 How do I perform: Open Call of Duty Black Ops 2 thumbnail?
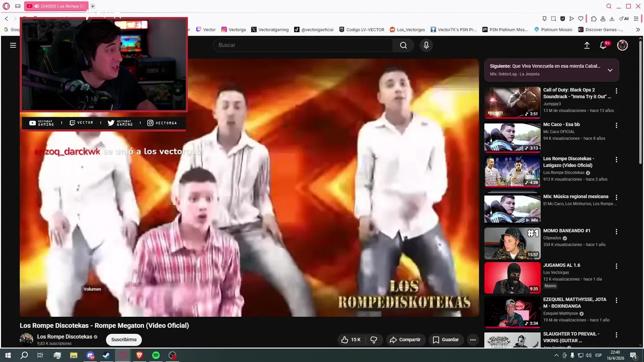point(512,103)
